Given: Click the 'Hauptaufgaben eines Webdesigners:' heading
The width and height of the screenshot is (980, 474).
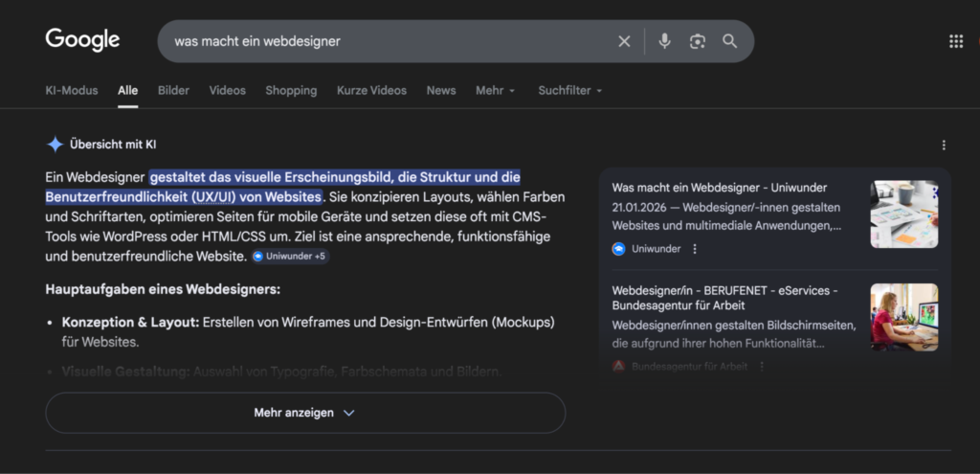Looking at the screenshot, I should (163, 290).
